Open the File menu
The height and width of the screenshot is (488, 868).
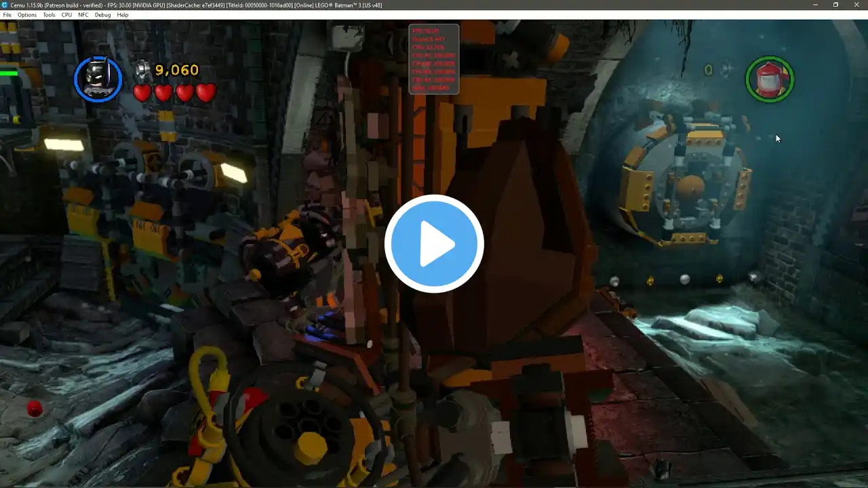(x=7, y=15)
